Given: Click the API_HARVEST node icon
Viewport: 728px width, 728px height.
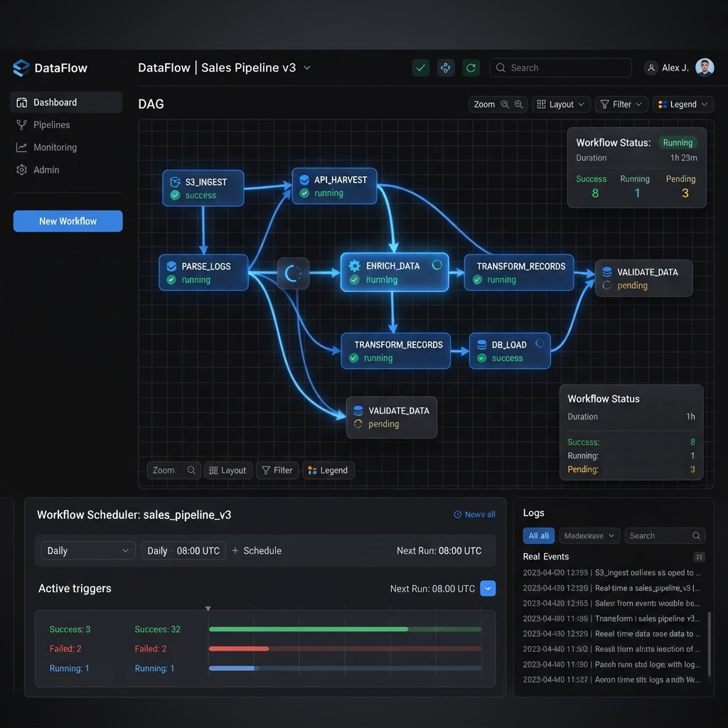Looking at the screenshot, I should 304,180.
